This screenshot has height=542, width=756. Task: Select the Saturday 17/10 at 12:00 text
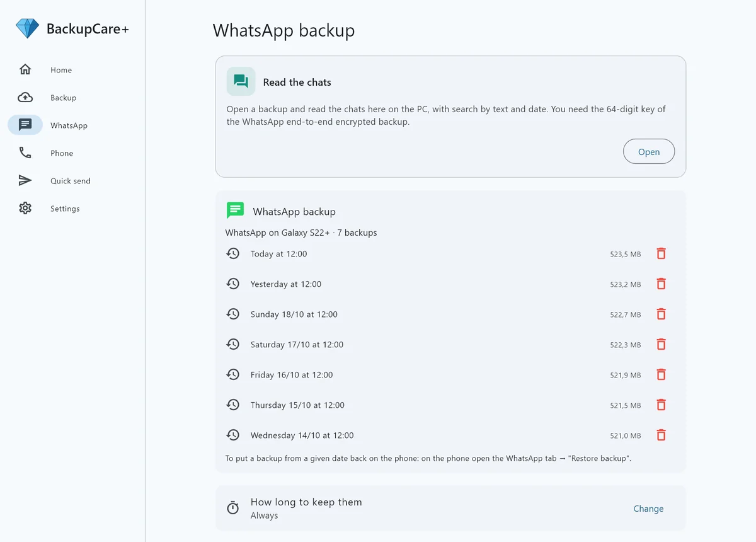(297, 345)
